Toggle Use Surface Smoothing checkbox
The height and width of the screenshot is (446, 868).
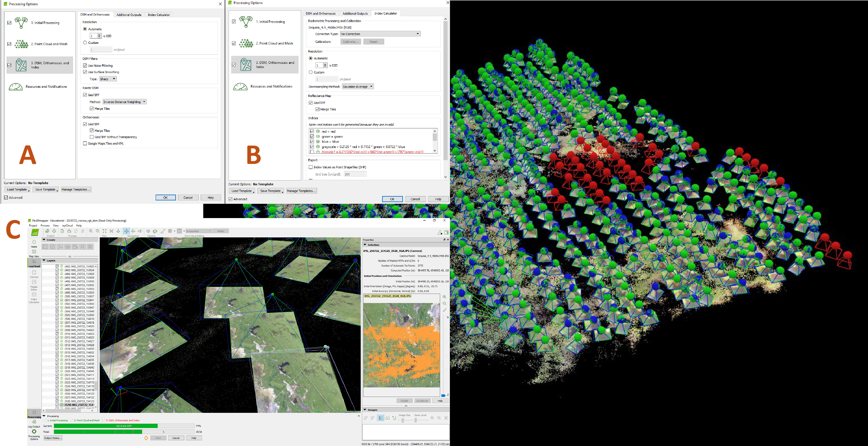click(x=85, y=72)
